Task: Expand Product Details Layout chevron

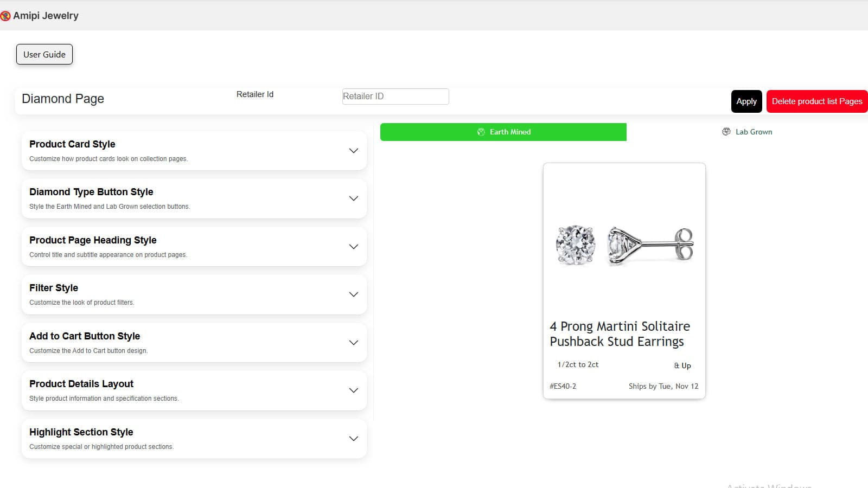Action: tap(354, 390)
